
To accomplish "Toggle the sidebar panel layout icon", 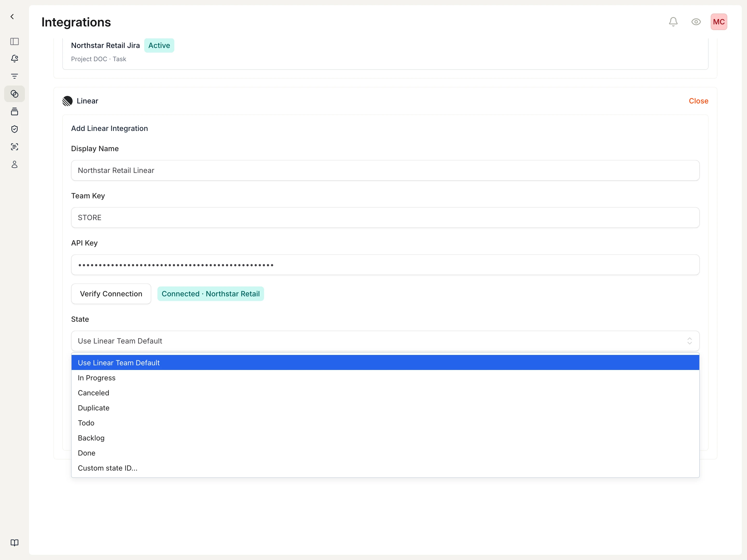I will point(15,41).
